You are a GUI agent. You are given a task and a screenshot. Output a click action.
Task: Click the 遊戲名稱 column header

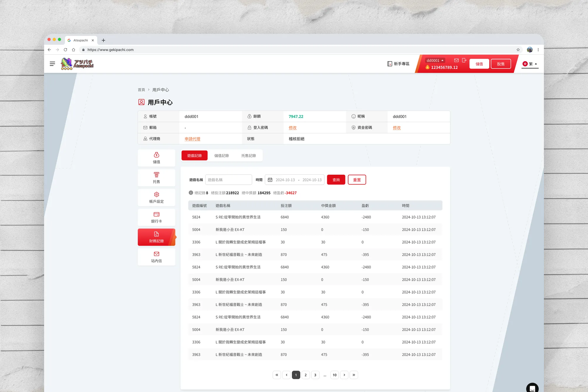pos(223,206)
